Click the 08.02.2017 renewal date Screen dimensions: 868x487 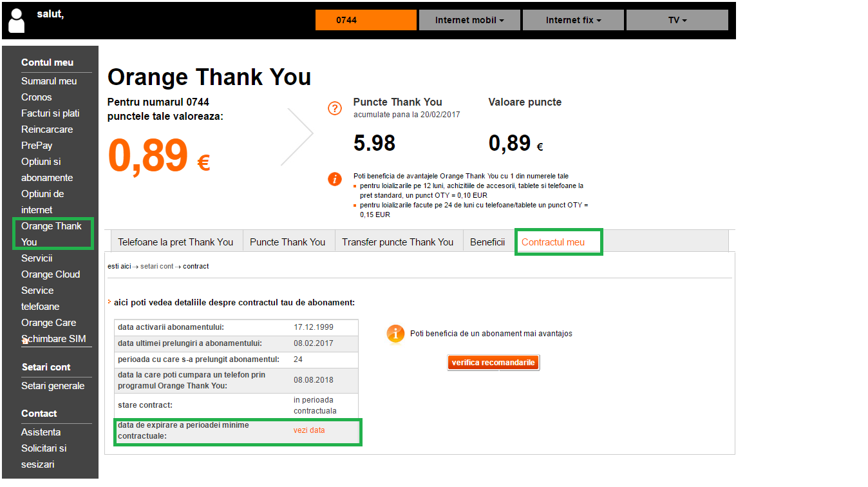click(x=314, y=343)
